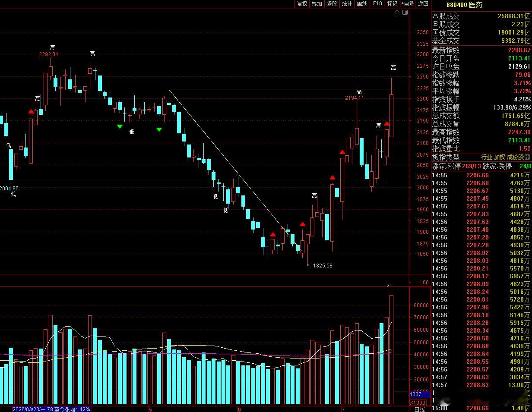Activate the 画线 drawing tool

point(362,3)
